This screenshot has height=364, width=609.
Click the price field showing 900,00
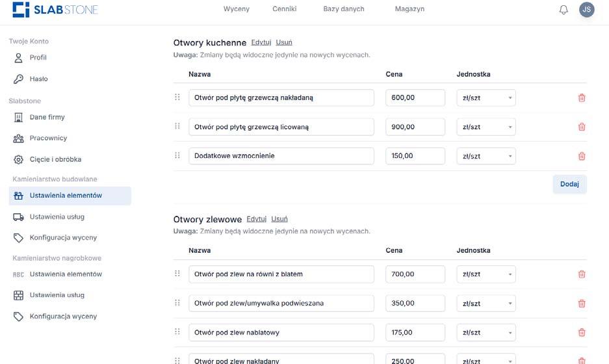[x=415, y=127]
